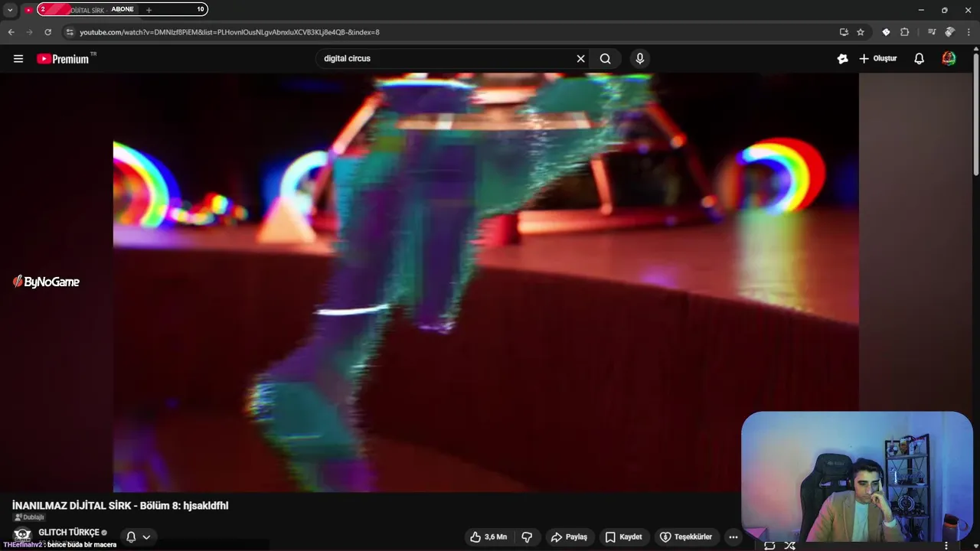Expand the tab search chevron
980x551 pixels.
pyautogui.click(x=10, y=10)
